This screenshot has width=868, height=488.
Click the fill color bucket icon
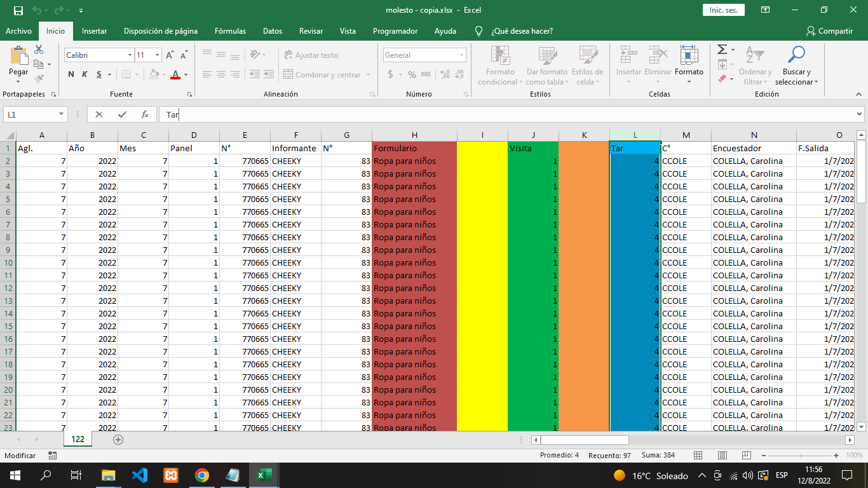(154, 75)
